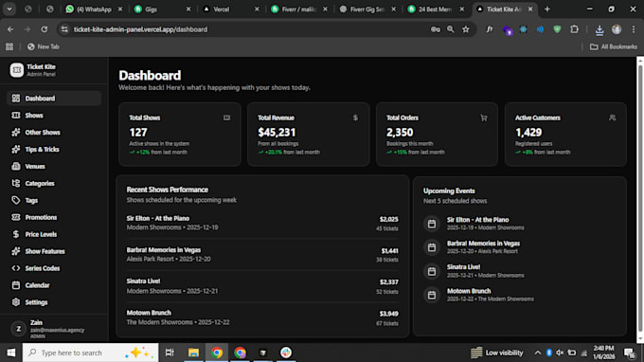Click the calendar icon beside Sinatra Live! event
Image resolution: width=644 pixels, height=362 pixels.
coord(432,271)
